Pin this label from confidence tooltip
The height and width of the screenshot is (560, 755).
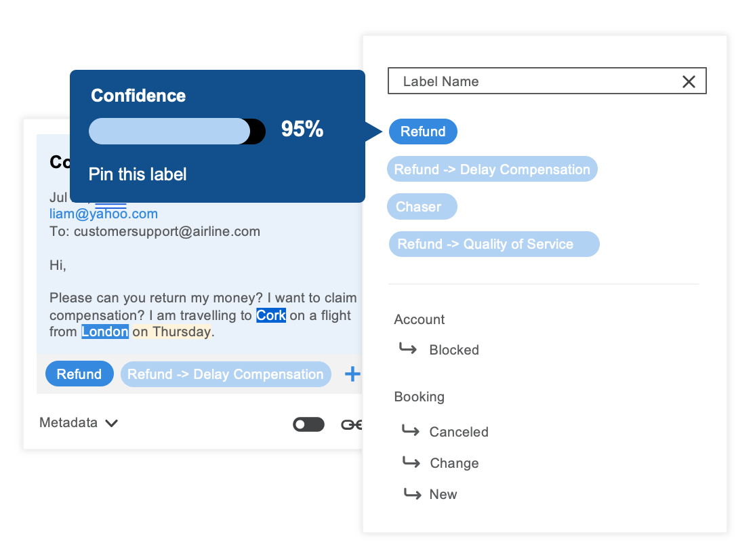pos(138,174)
